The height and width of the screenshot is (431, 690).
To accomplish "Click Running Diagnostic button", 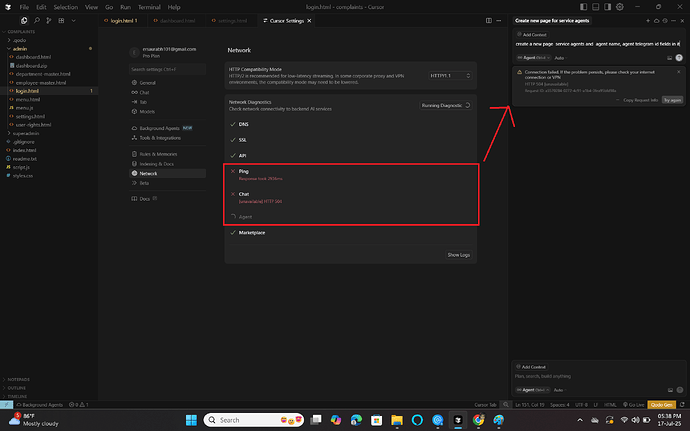I will 445,105.
